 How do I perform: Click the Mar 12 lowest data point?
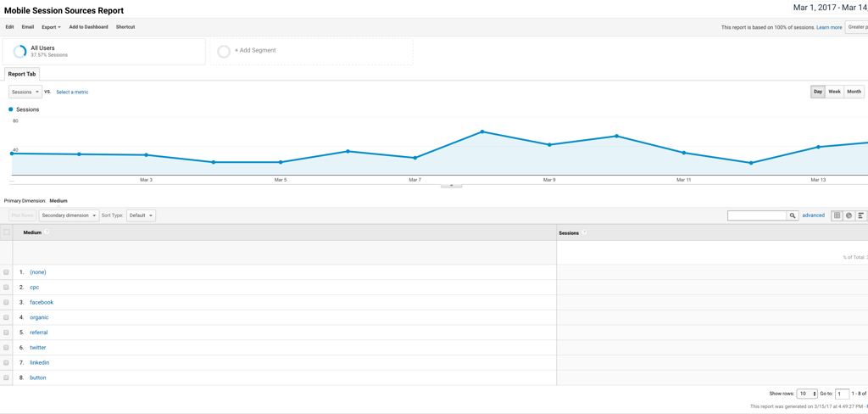[x=751, y=163]
